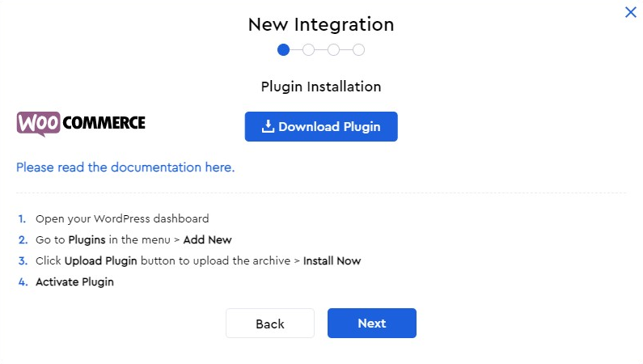Go back with the Back button
643x364 pixels.
pyautogui.click(x=270, y=324)
